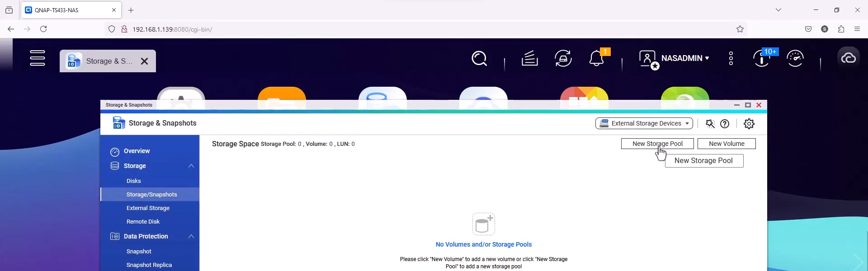868x271 pixels.
Task: List all browser tabs dropdown arrow
Action: [778, 10]
